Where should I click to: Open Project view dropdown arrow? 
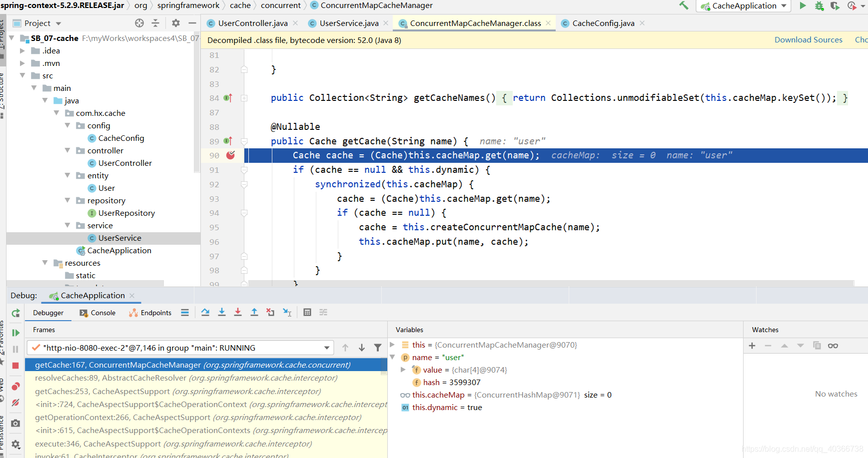point(58,23)
